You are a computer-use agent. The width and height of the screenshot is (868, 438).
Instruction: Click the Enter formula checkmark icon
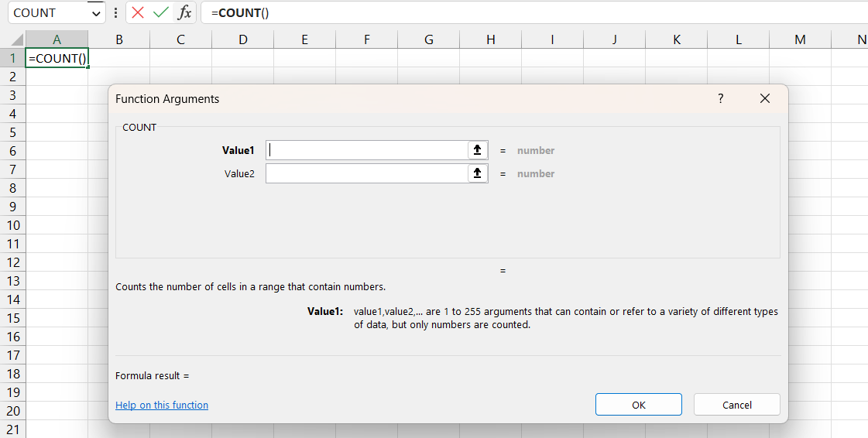pos(160,12)
